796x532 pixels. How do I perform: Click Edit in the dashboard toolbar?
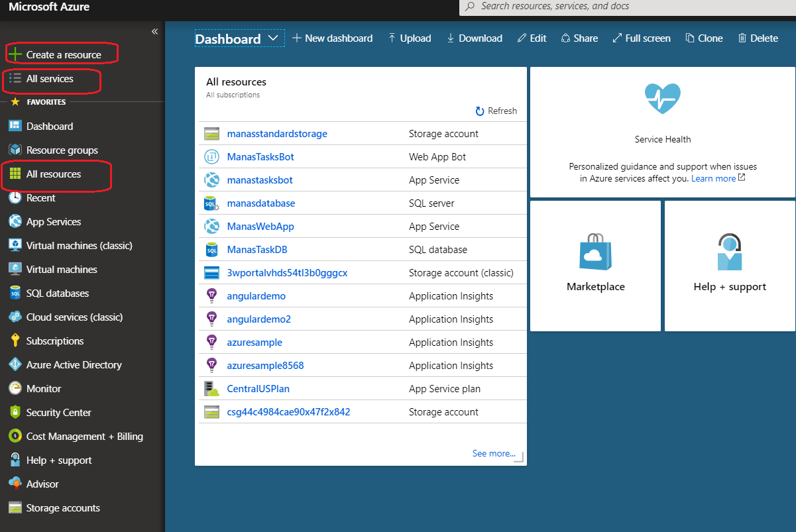point(532,38)
